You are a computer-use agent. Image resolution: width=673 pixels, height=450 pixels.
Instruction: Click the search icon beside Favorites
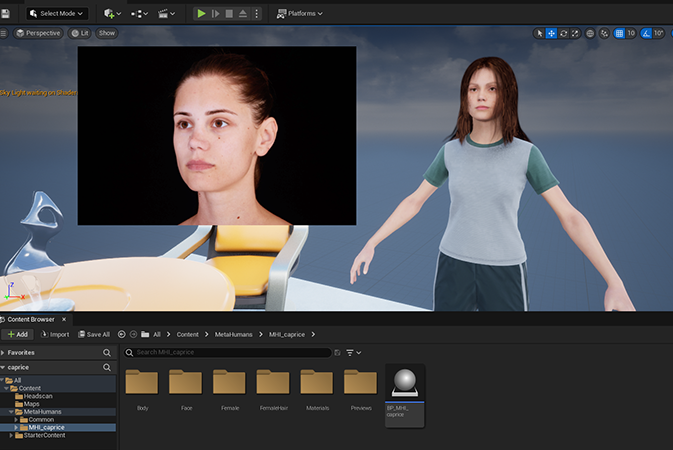[107, 353]
